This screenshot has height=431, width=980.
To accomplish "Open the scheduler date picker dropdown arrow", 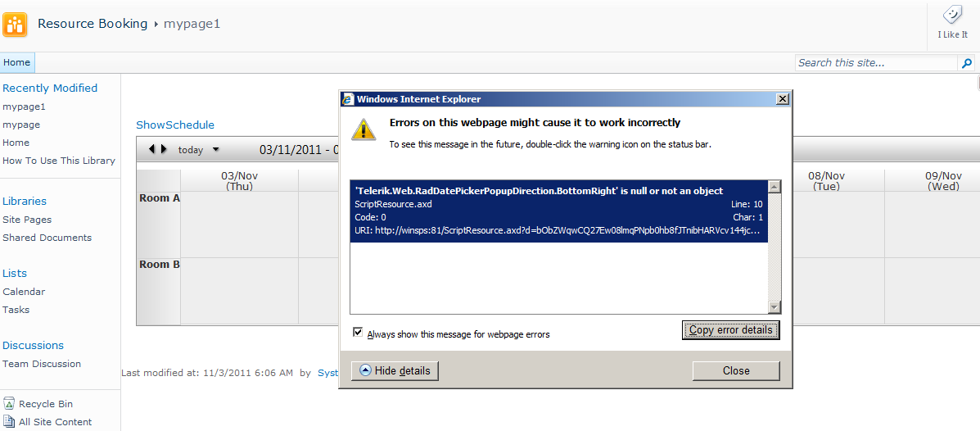I will coord(216,150).
